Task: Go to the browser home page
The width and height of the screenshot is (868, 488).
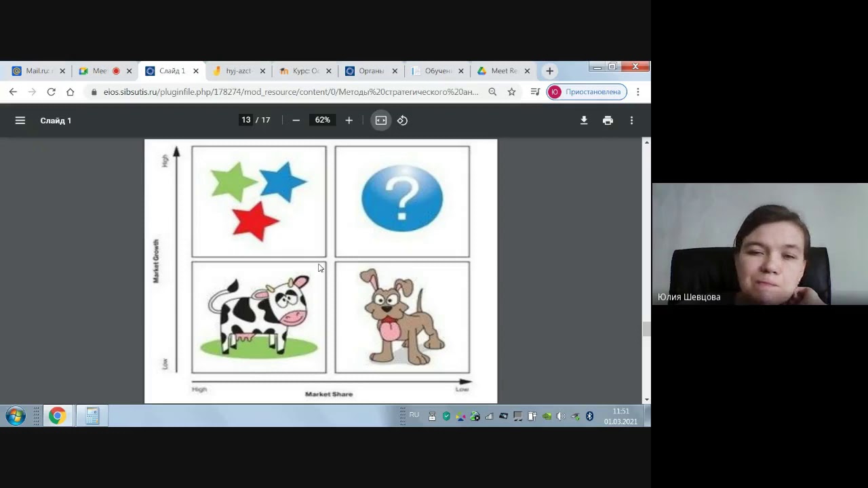Action: pos(70,91)
